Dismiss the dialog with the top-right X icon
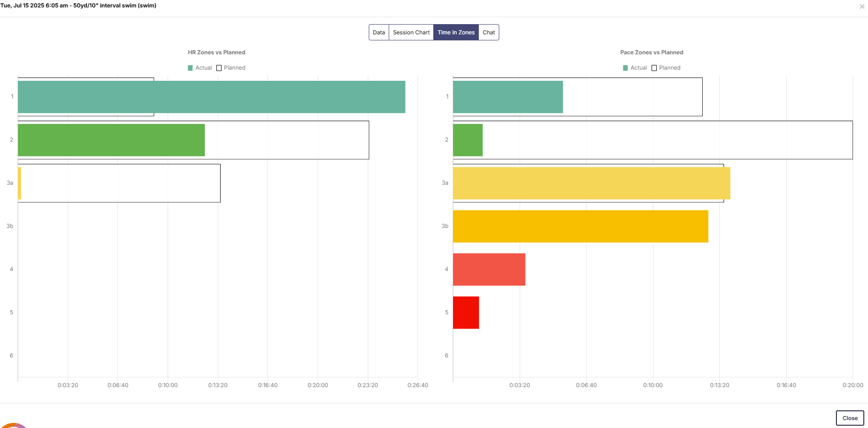 (862, 6)
